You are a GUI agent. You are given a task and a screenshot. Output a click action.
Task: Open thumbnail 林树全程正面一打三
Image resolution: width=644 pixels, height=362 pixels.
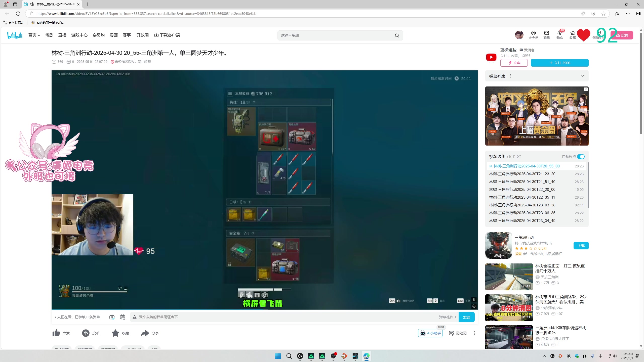[509, 277]
